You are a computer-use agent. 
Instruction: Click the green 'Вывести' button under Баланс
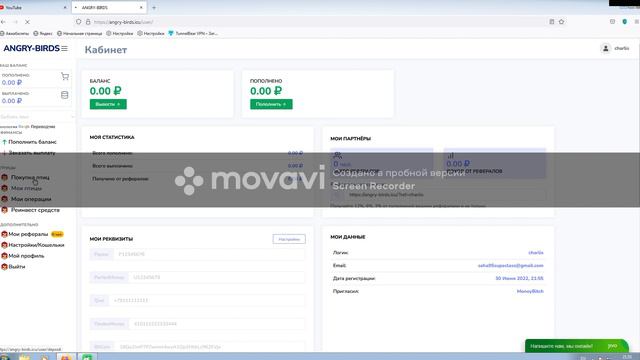tap(108, 104)
